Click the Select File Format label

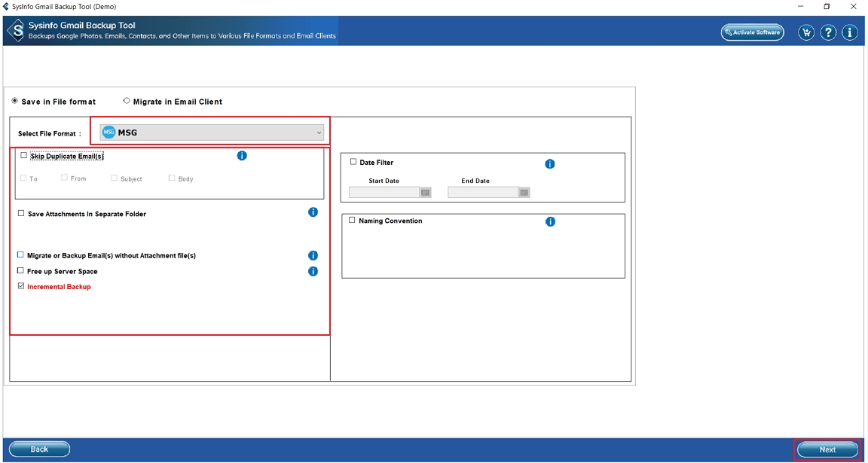[x=50, y=134]
